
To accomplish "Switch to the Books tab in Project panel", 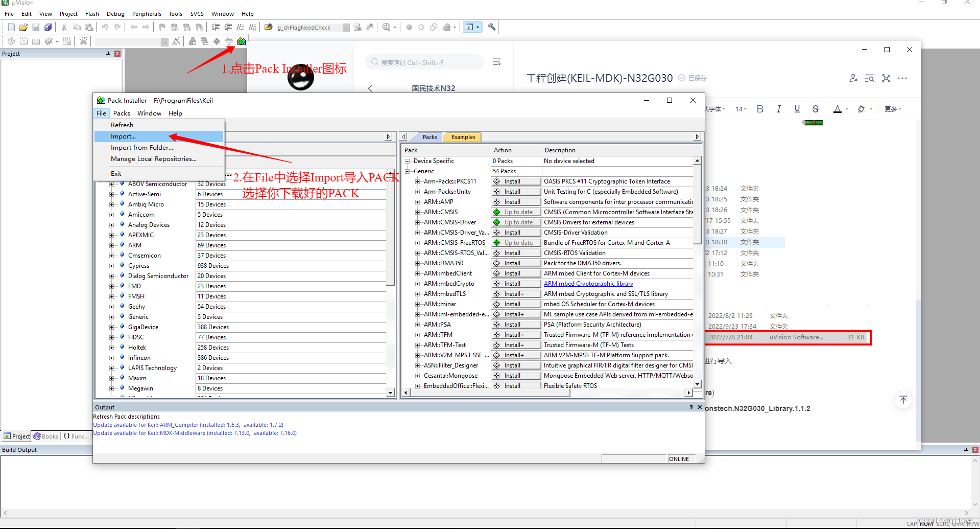I will point(46,436).
